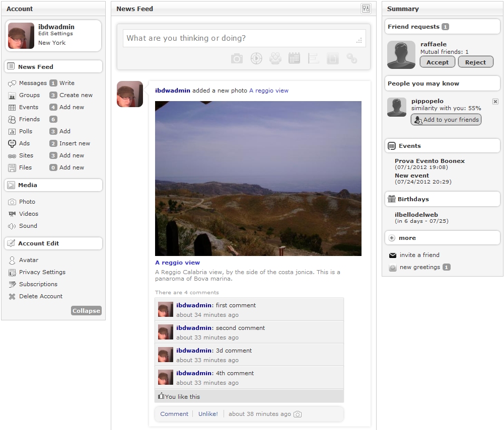Click Add to your friends button
The image size is (504, 430).
[x=446, y=120]
